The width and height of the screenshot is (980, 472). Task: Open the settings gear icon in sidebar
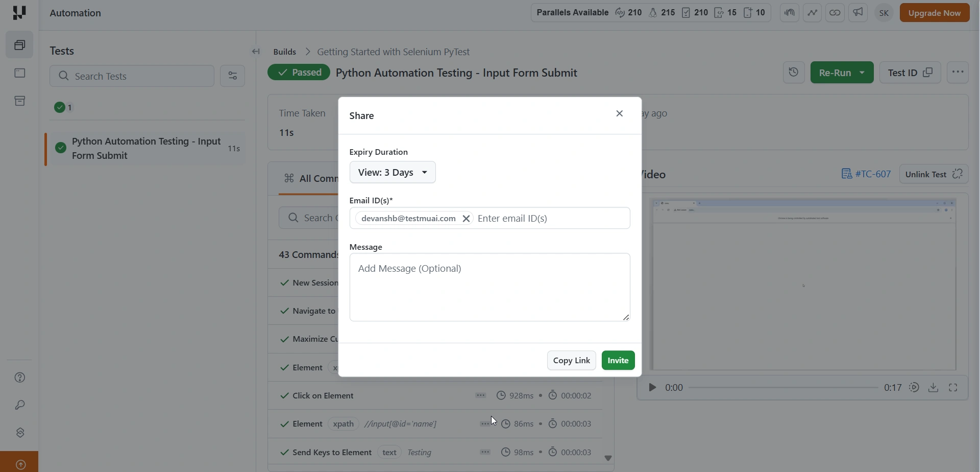tap(20, 433)
